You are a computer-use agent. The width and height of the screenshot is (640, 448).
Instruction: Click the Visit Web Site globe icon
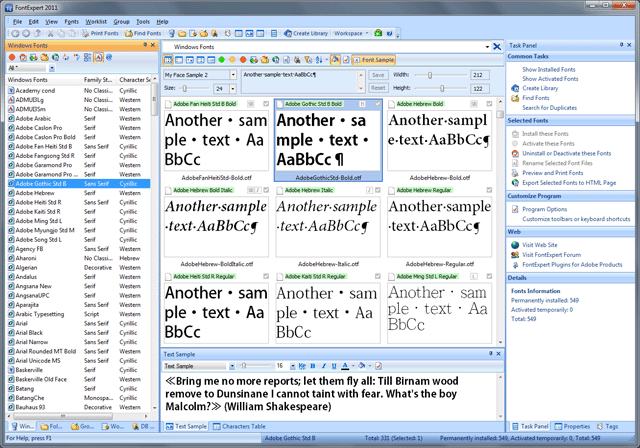[x=515, y=245]
